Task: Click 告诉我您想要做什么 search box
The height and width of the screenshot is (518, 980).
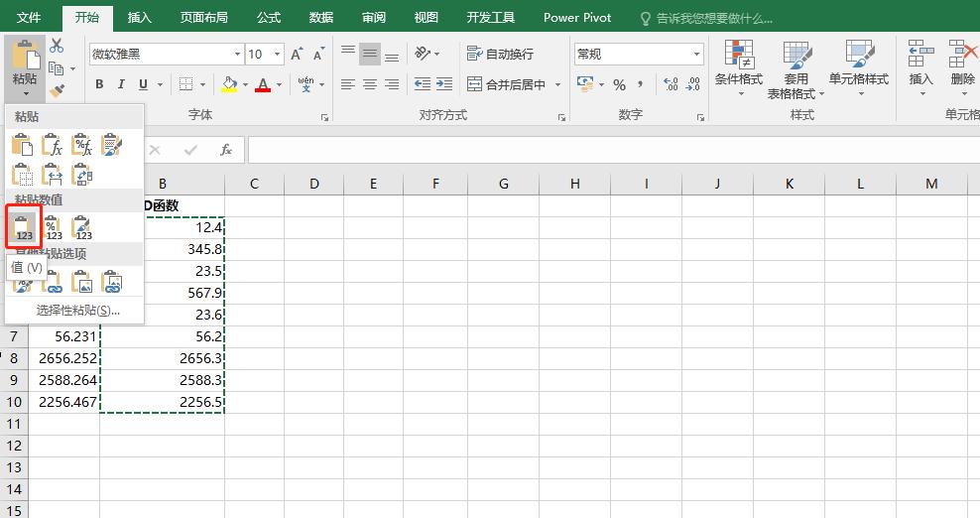Action: click(x=707, y=19)
